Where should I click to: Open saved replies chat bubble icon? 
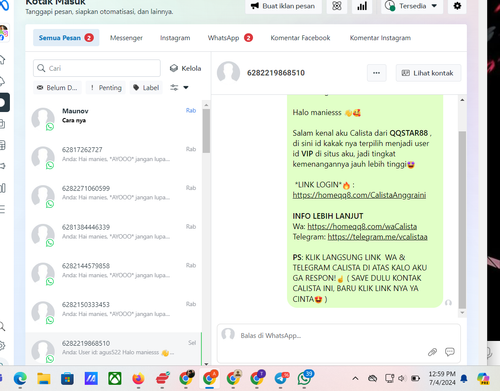(x=450, y=352)
